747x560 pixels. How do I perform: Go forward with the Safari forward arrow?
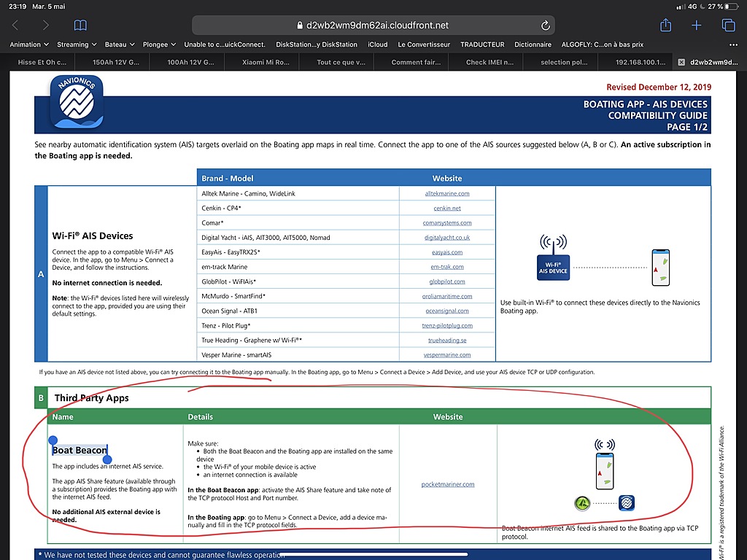[x=46, y=26]
